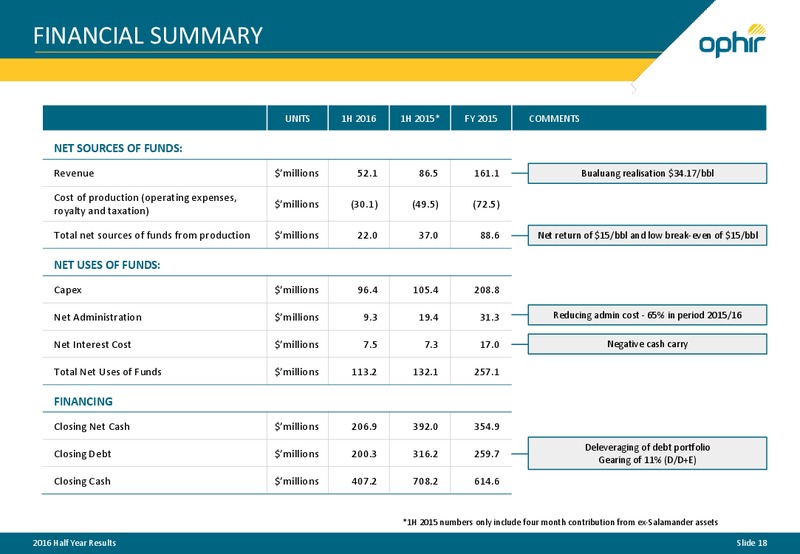Viewport: 800px width, 554px height.
Task: Select Total net sources of funds label
Action: click(152, 235)
